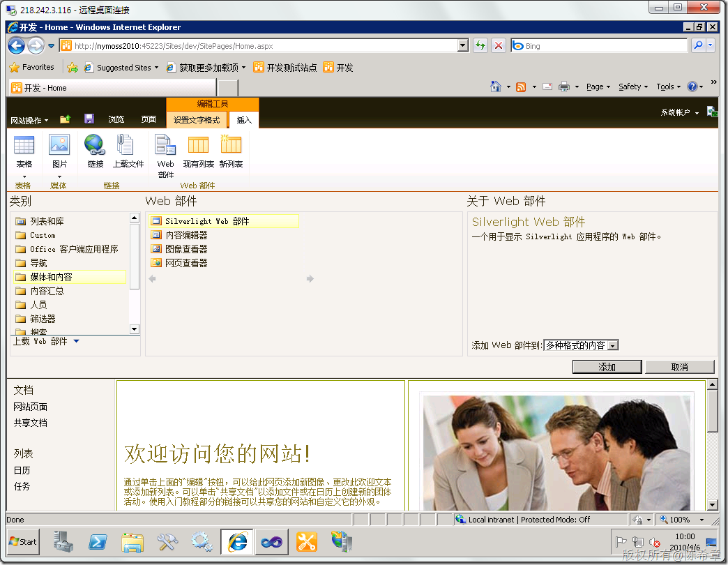Click the Save page disk icon
Image resolution: width=728 pixels, height=565 pixels.
click(89, 119)
